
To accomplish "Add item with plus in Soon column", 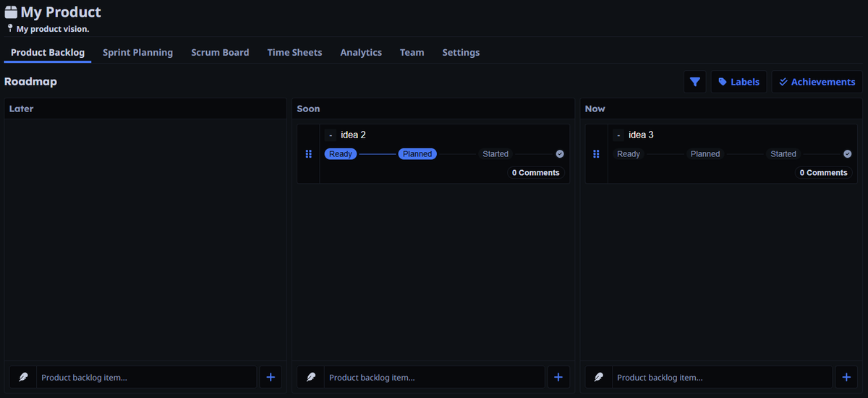I will point(558,377).
